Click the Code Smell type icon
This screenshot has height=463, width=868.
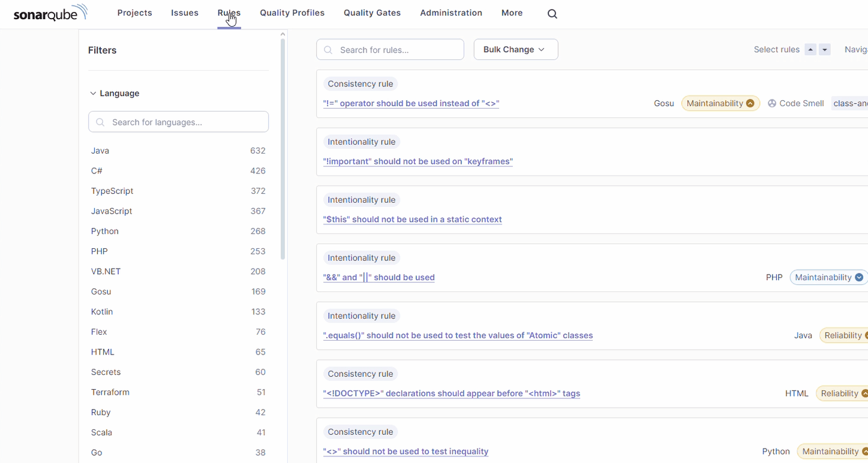[772, 103]
